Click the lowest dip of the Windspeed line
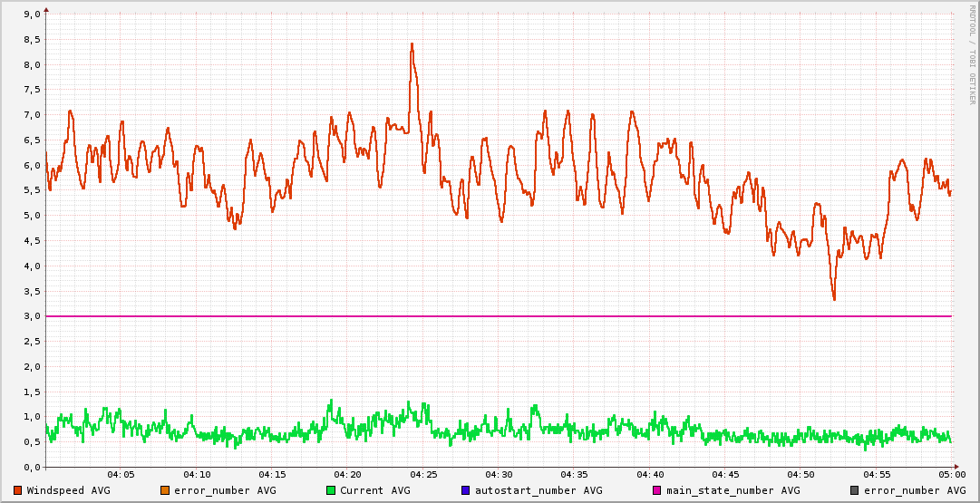 point(834,299)
